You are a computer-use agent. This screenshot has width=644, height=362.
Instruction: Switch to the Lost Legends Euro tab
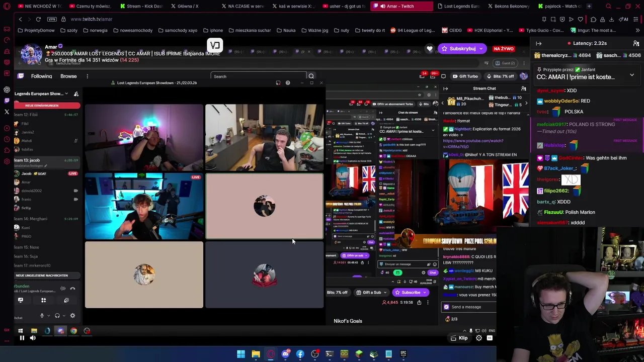click(x=458, y=6)
